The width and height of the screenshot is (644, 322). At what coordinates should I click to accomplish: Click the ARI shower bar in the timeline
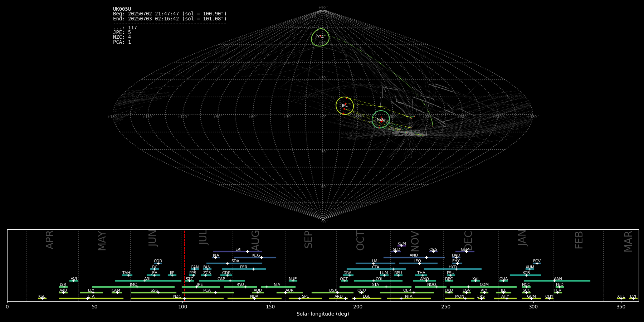[148, 281]
